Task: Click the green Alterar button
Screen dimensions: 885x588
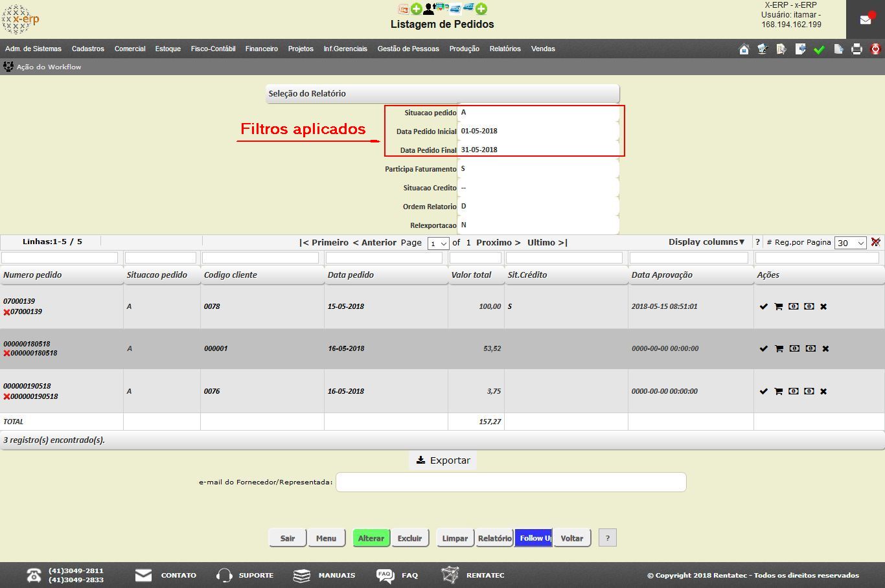Action: (371, 538)
